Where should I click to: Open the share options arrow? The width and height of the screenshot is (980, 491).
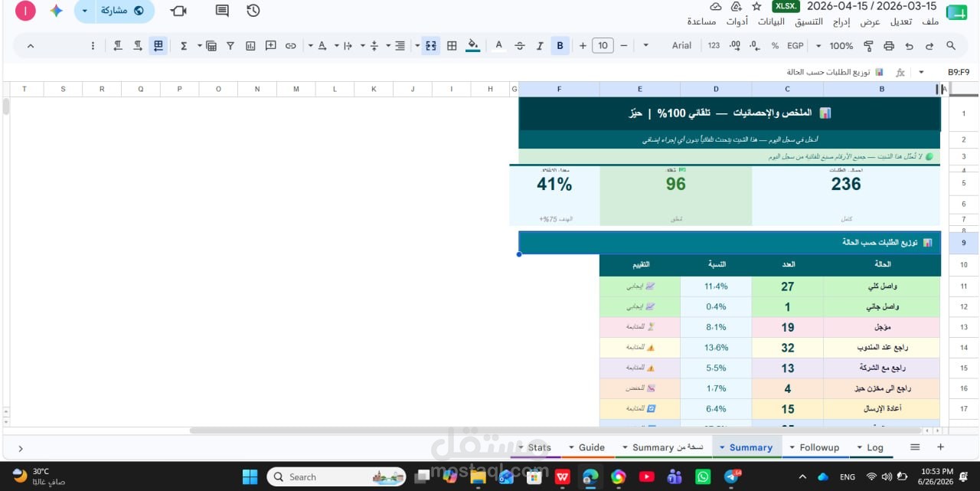pyautogui.click(x=84, y=11)
